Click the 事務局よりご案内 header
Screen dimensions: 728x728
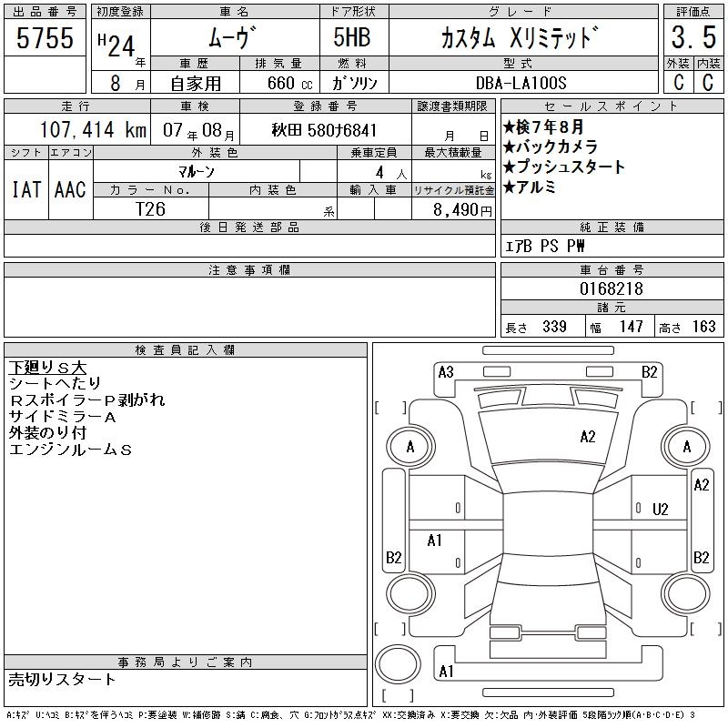[x=186, y=662]
